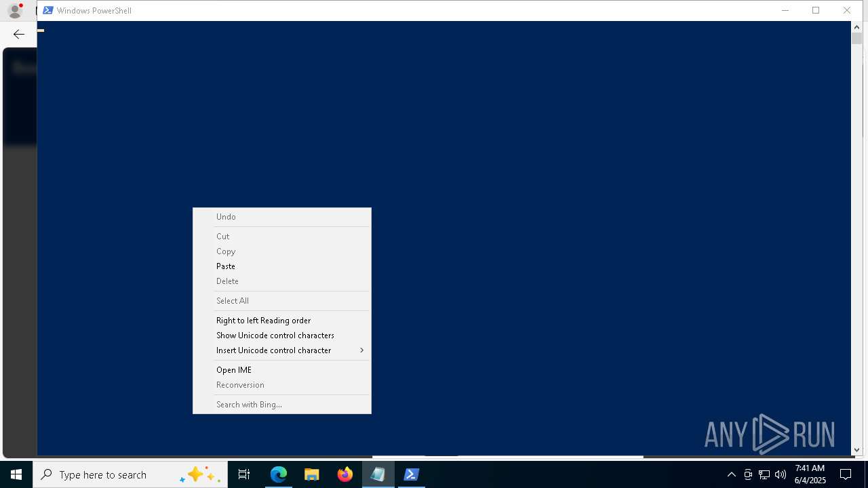Toggle Right to left Reading order
The width and height of the screenshot is (868, 488).
281,321
